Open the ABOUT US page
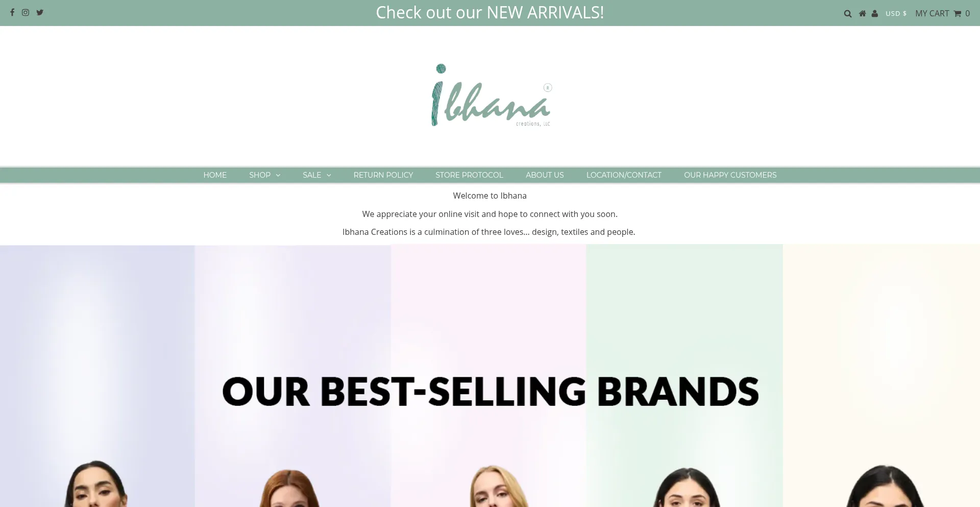980x507 pixels. pos(545,175)
